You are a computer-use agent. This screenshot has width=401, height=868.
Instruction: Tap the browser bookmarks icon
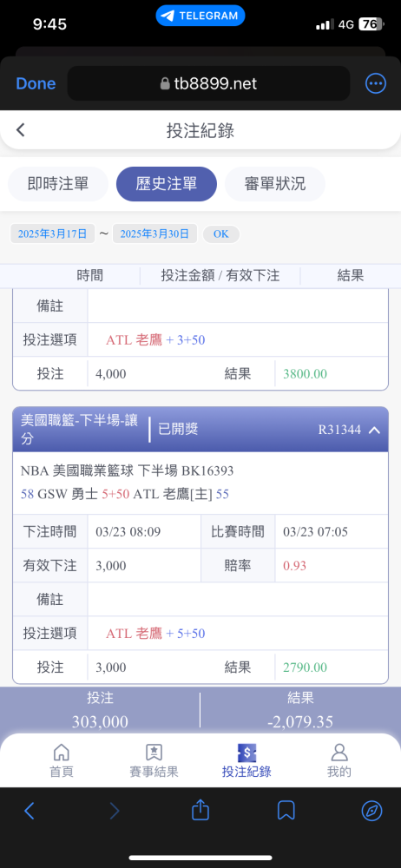[x=286, y=811]
